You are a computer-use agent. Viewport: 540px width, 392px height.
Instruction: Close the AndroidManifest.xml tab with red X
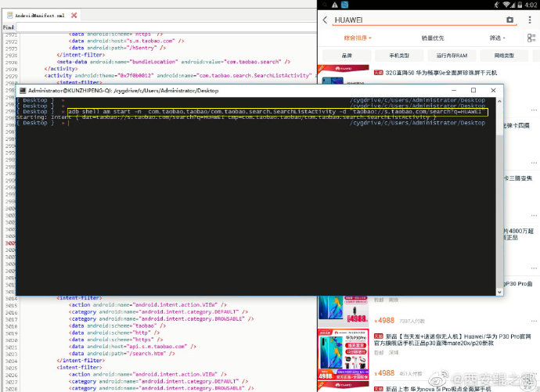click(x=74, y=15)
